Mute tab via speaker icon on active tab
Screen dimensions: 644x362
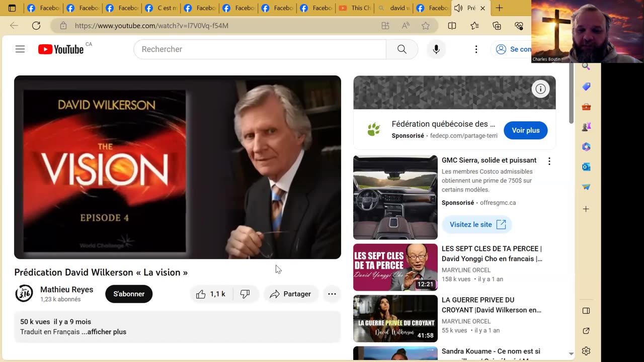pyautogui.click(x=458, y=8)
